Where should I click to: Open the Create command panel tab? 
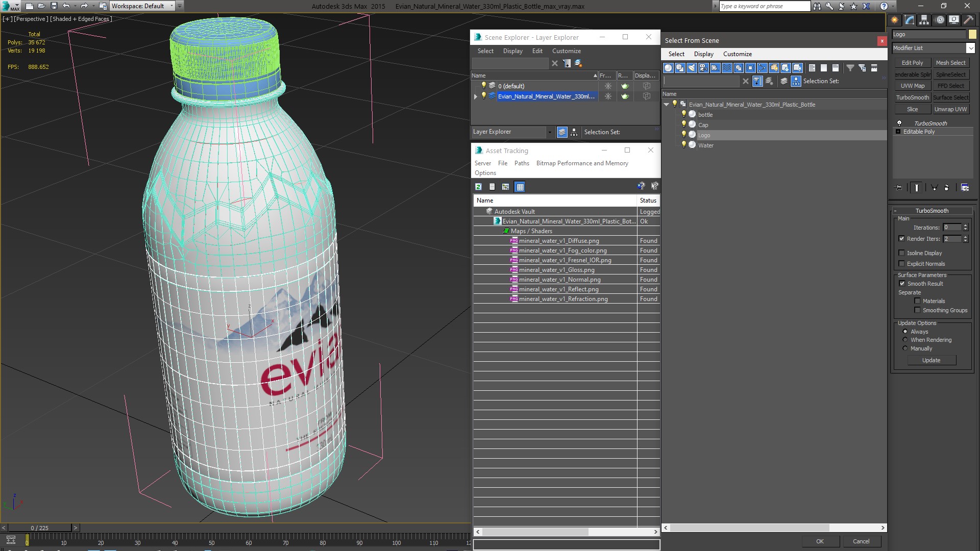pos(895,20)
